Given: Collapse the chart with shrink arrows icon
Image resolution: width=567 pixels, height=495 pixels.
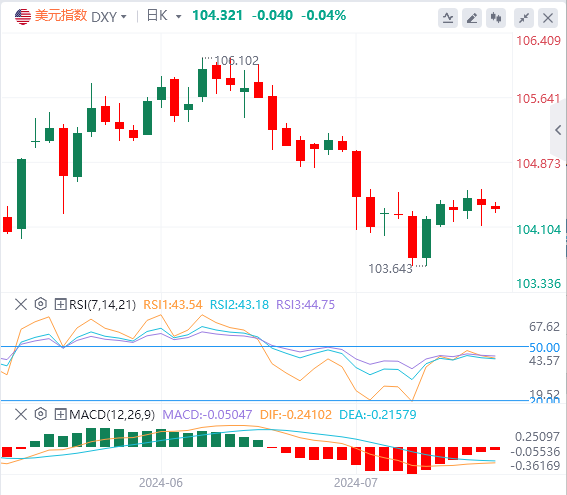Looking at the screenshot, I should click(x=524, y=17).
